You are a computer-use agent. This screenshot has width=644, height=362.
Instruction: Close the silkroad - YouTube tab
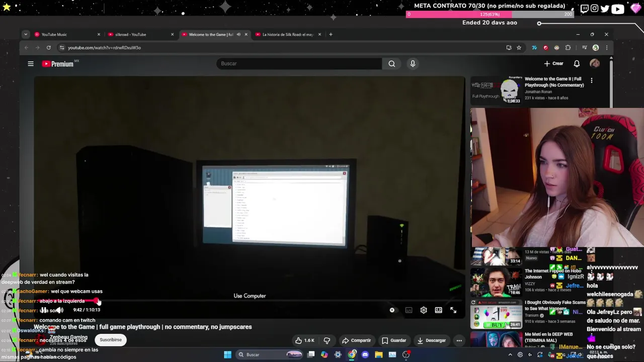pos(172,35)
